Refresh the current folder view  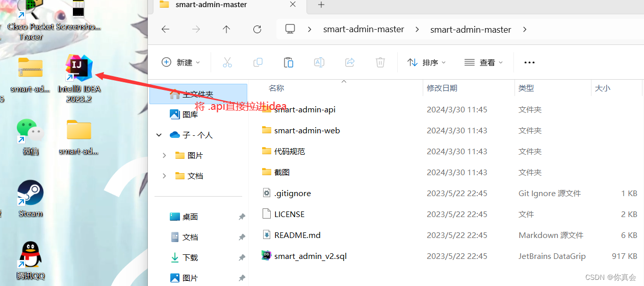point(257,29)
